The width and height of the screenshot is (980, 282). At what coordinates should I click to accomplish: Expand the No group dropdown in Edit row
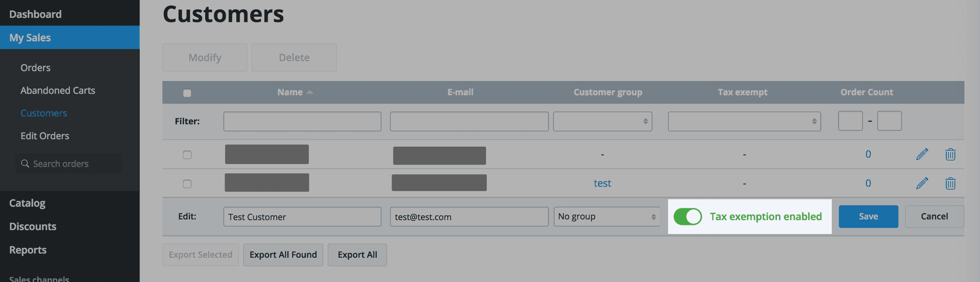coord(606,217)
